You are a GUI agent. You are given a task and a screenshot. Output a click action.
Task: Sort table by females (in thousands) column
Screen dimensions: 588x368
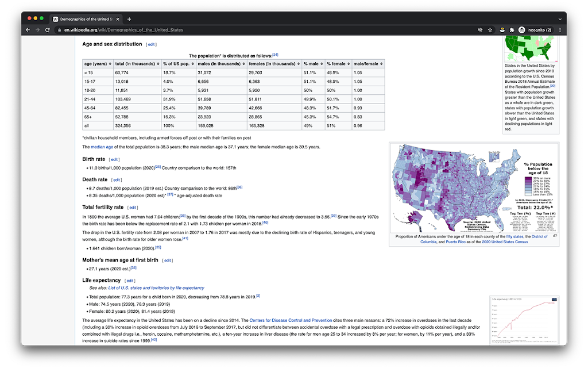pyautogui.click(x=274, y=64)
